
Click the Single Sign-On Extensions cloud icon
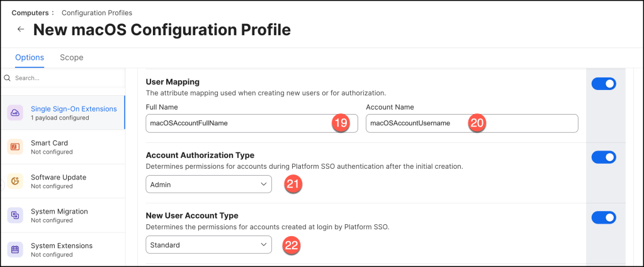[15, 113]
